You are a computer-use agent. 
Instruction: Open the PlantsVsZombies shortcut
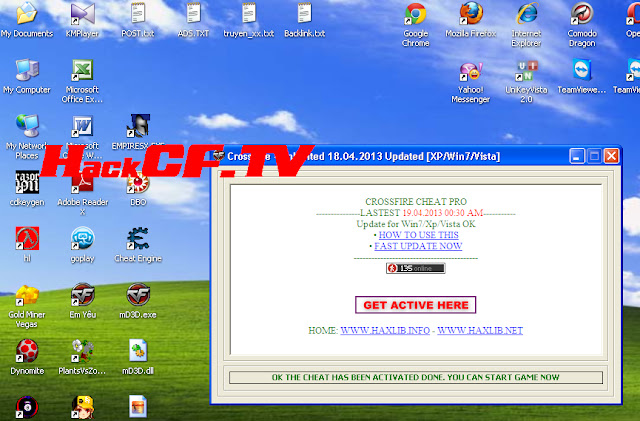click(82, 357)
